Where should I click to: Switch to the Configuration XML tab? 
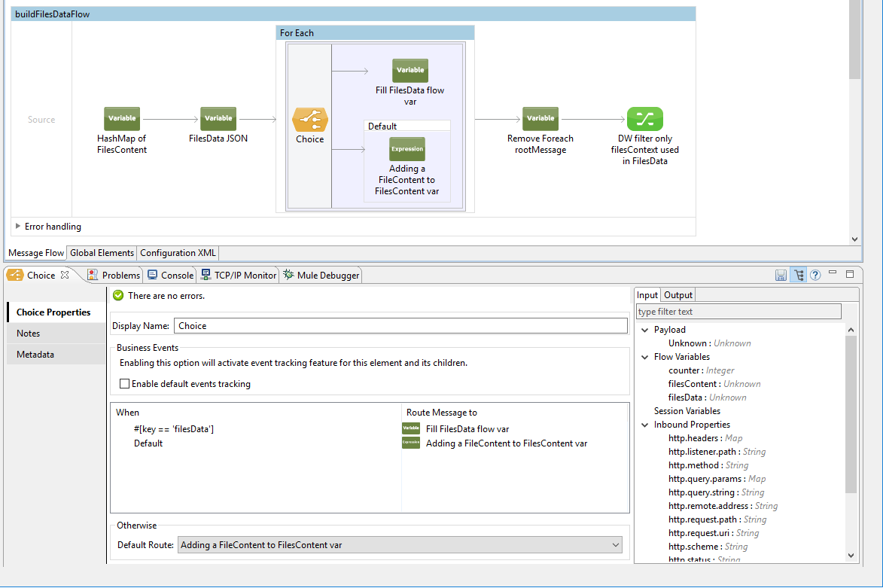click(178, 253)
